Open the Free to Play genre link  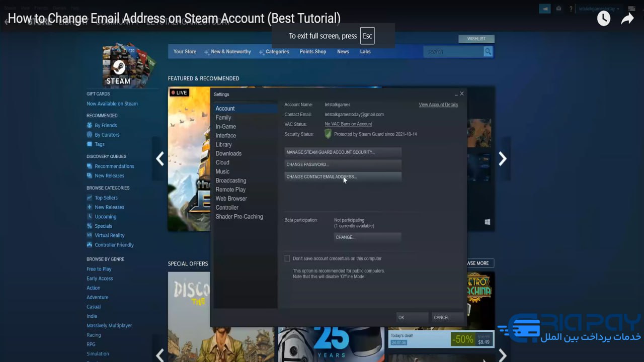[x=99, y=269]
